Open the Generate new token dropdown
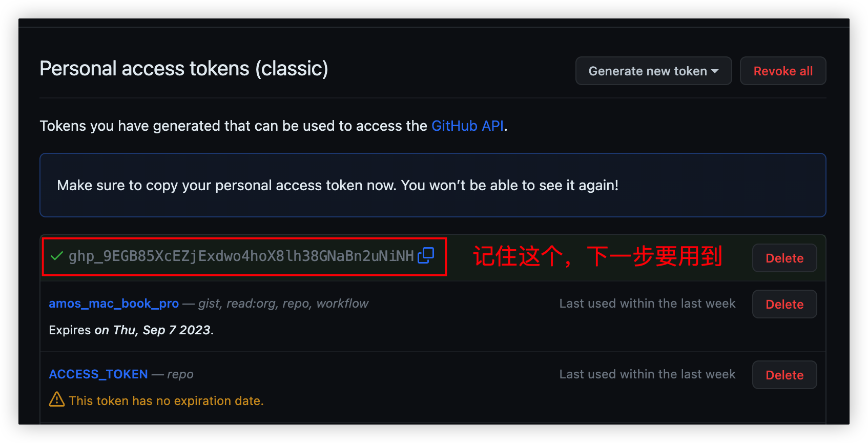 tap(653, 71)
